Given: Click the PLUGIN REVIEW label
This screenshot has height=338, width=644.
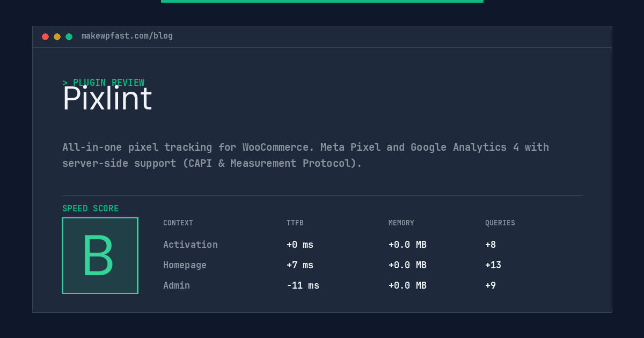Looking at the screenshot, I should click(x=104, y=83).
